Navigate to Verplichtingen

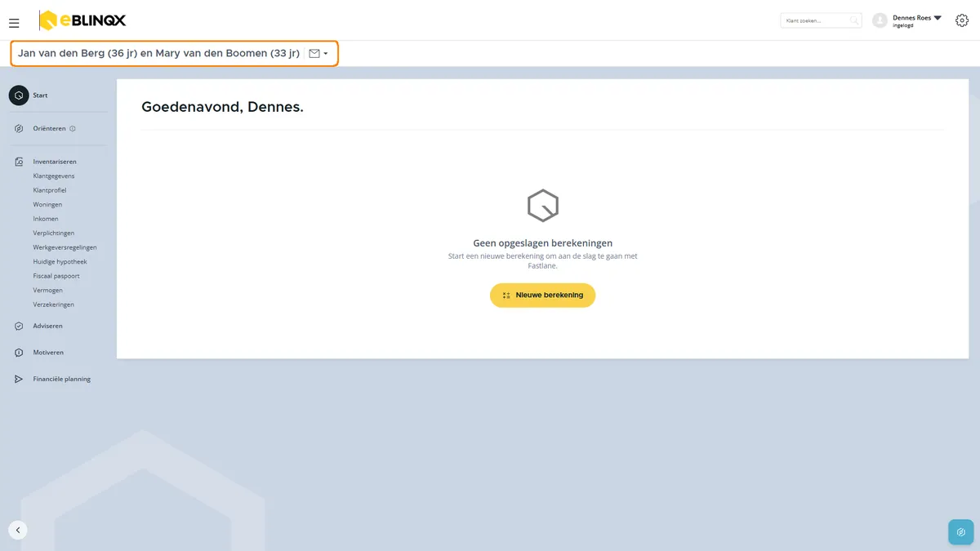click(x=54, y=233)
